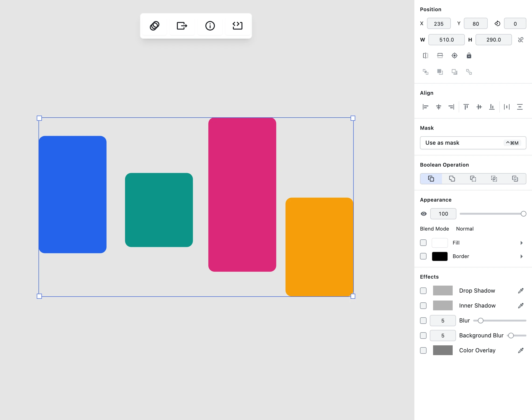Viewport: 532px width, 420px height.
Task: Open the black Border color swatch
Action: pyautogui.click(x=440, y=256)
